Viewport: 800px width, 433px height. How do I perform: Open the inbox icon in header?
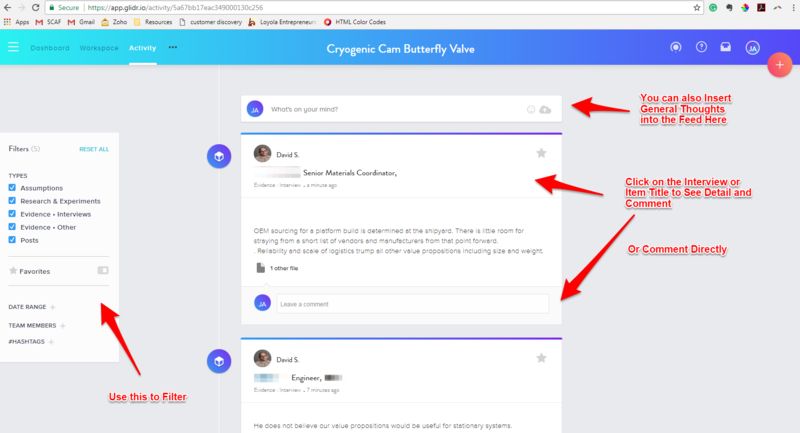(x=726, y=47)
